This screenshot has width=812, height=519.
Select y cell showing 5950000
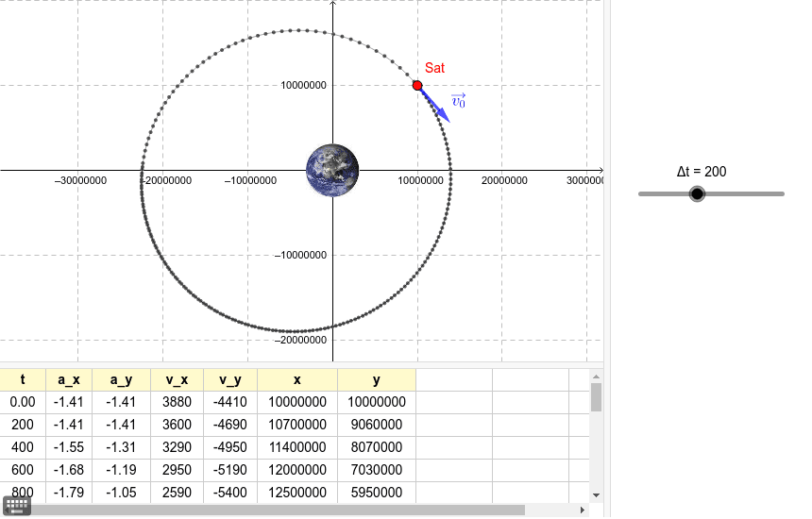click(377, 493)
